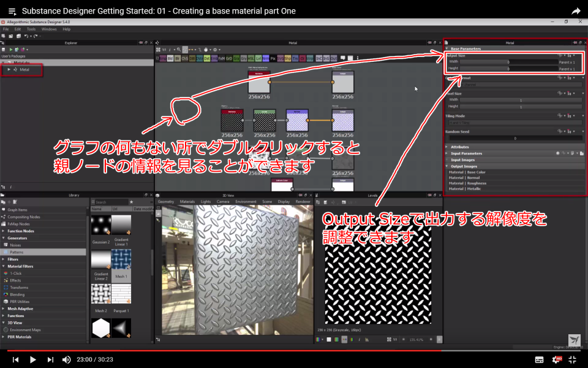The image size is (588, 368).
Task: Go to the previous video
Action: [15, 359]
